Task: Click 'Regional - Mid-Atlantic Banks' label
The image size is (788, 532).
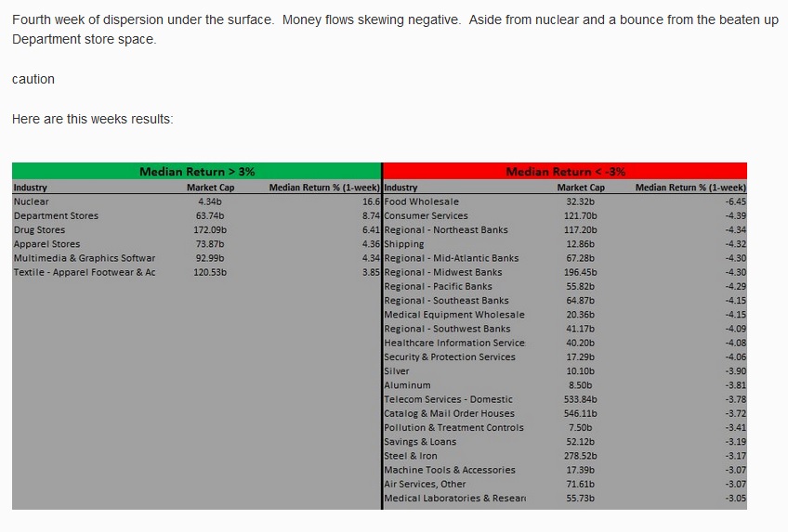Action: point(452,257)
